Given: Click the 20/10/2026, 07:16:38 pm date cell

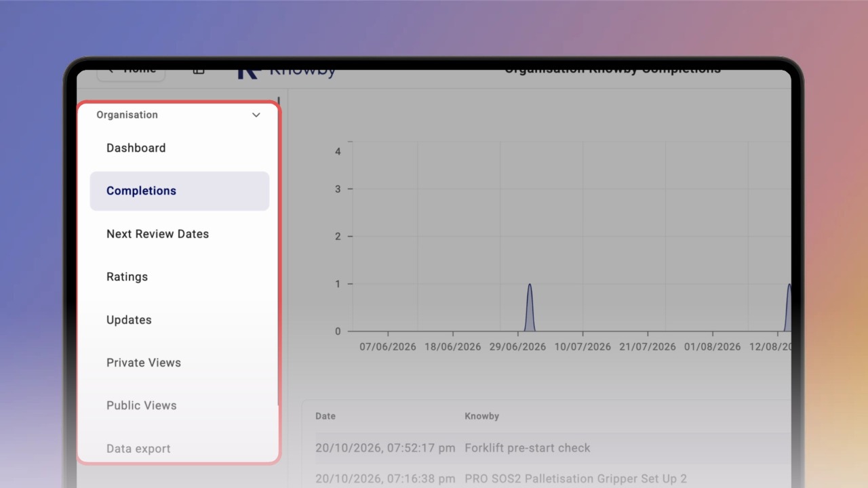Looking at the screenshot, I should coord(385,479).
